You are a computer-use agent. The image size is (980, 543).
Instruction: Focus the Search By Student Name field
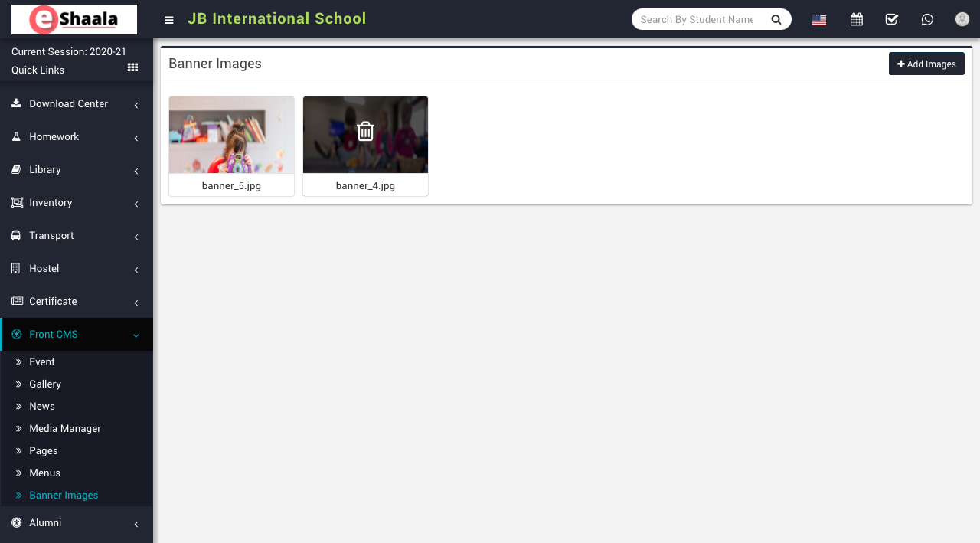[697, 20]
